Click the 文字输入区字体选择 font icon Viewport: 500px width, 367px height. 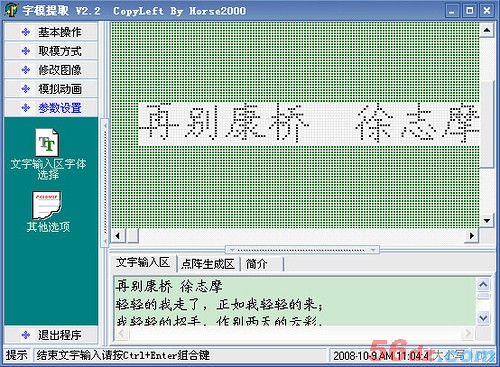click(x=48, y=142)
